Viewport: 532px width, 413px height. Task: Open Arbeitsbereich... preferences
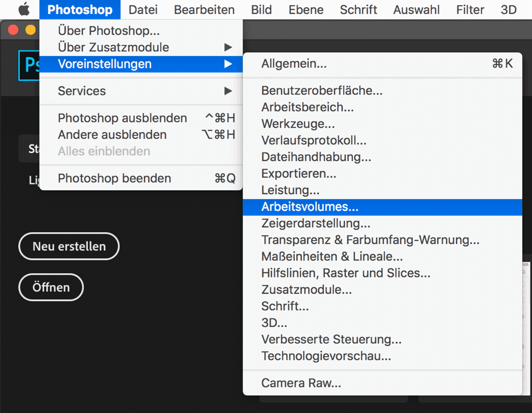coord(382,107)
